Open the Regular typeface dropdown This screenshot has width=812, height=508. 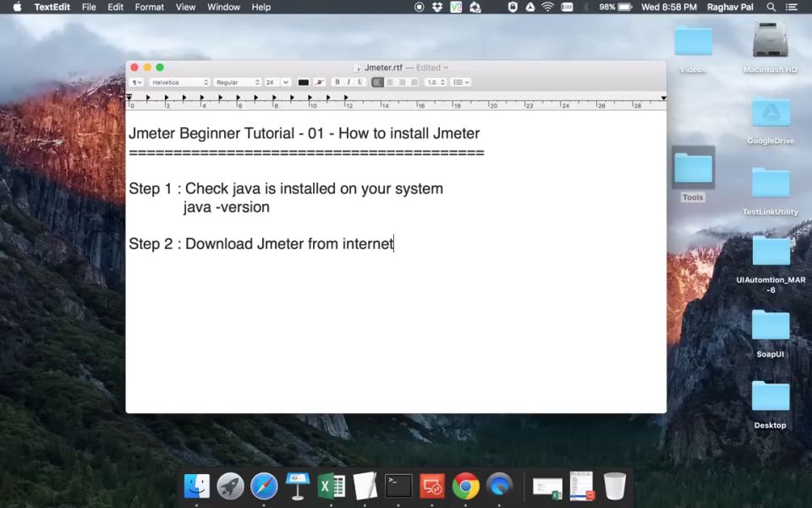pyautogui.click(x=237, y=82)
